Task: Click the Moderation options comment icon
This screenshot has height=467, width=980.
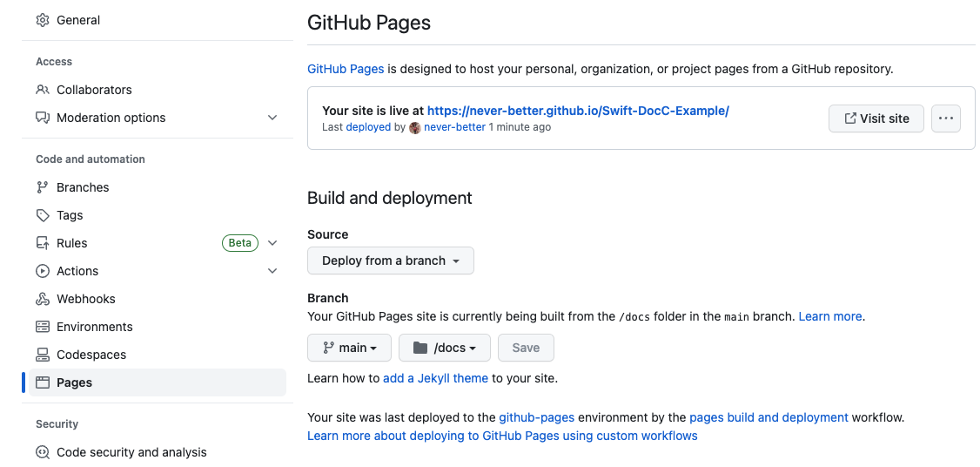Action: (x=43, y=118)
